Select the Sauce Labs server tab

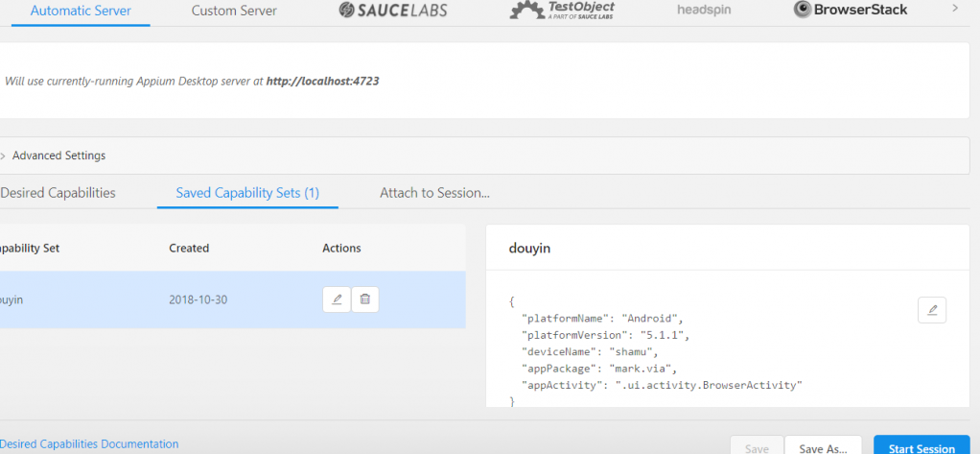pyautogui.click(x=394, y=11)
